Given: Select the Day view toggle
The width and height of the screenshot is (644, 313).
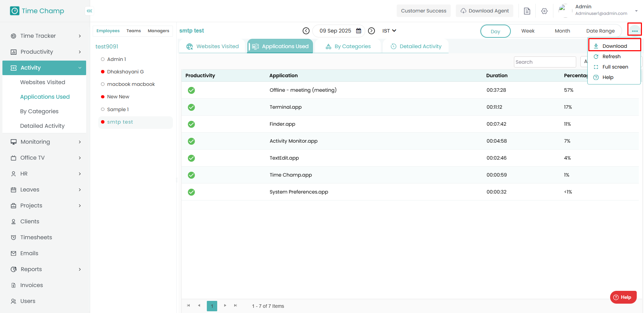Looking at the screenshot, I should click(495, 31).
